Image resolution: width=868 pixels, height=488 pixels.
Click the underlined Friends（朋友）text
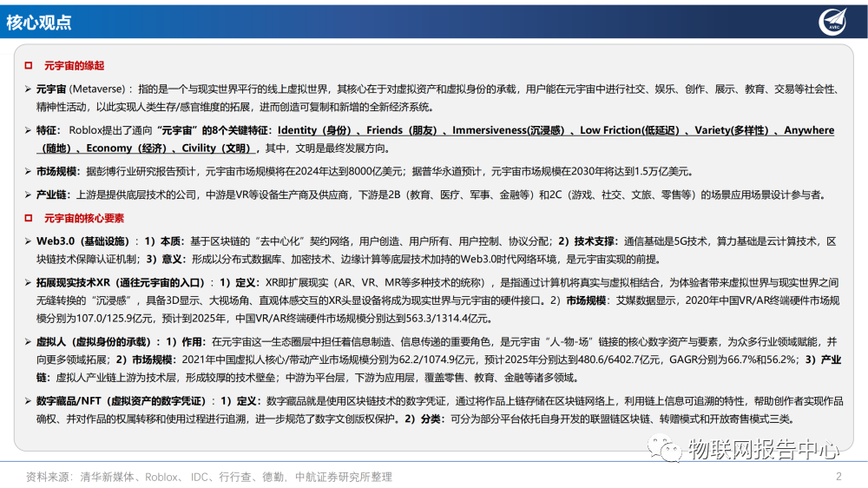(x=402, y=130)
